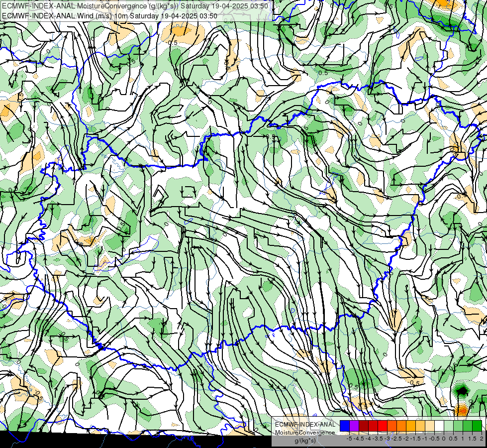This screenshot has width=487, height=448.
Task: Click the g/(kg*s) unit label in the legend
Action: (x=305, y=441)
